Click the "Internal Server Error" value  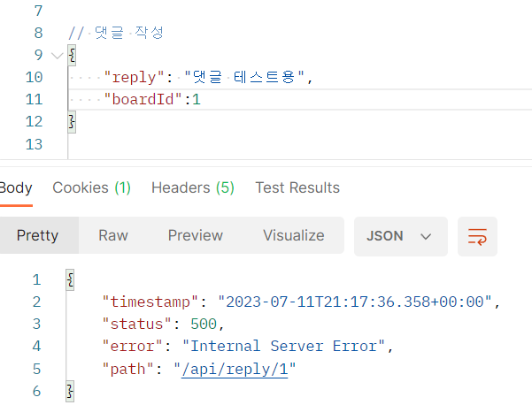click(283, 346)
